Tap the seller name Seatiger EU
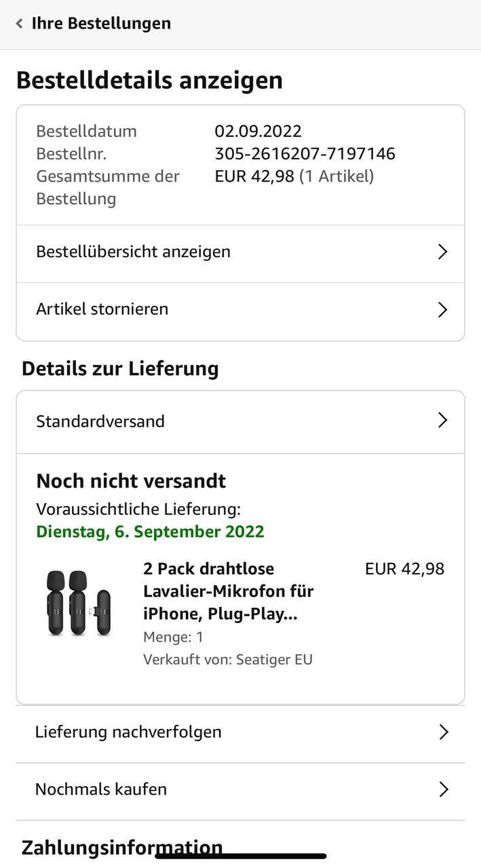This screenshot has height=868, width=481. pos(274,659)
